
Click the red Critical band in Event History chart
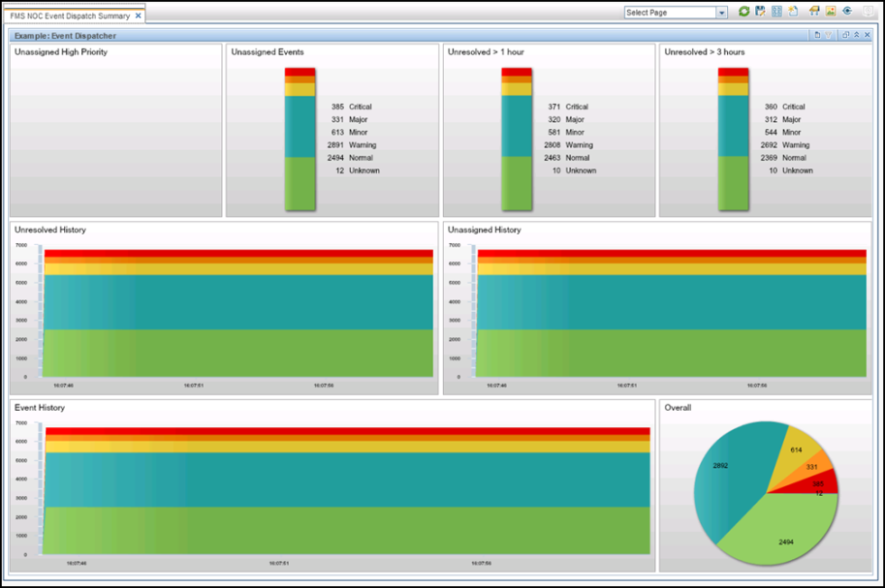(x=347, y=431)
